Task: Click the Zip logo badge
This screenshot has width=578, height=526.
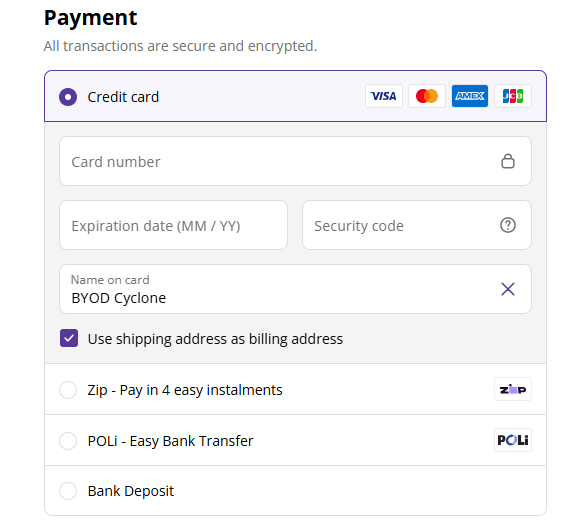Action: click(x=513, y=389)
